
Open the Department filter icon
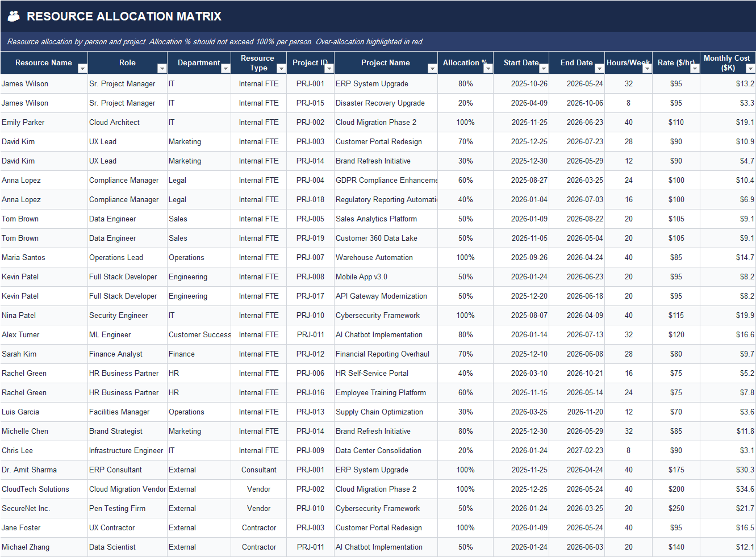point(225,69)
